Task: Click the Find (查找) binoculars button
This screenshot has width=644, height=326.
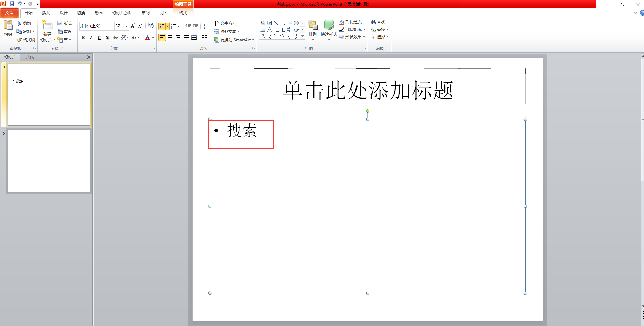Action: (378, 22)
